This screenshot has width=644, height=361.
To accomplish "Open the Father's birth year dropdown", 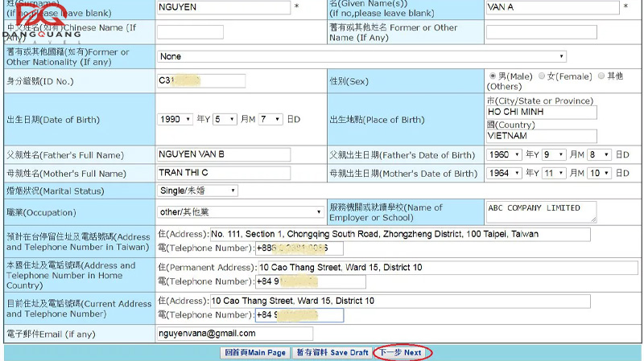I will pyautogui.click(x=504, y=154).
